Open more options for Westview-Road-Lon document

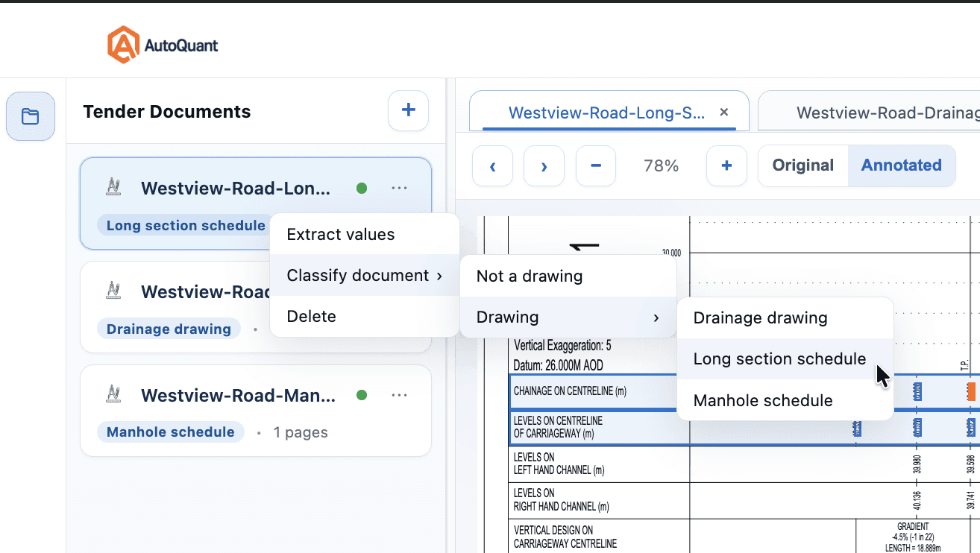[x=399, y=188]
